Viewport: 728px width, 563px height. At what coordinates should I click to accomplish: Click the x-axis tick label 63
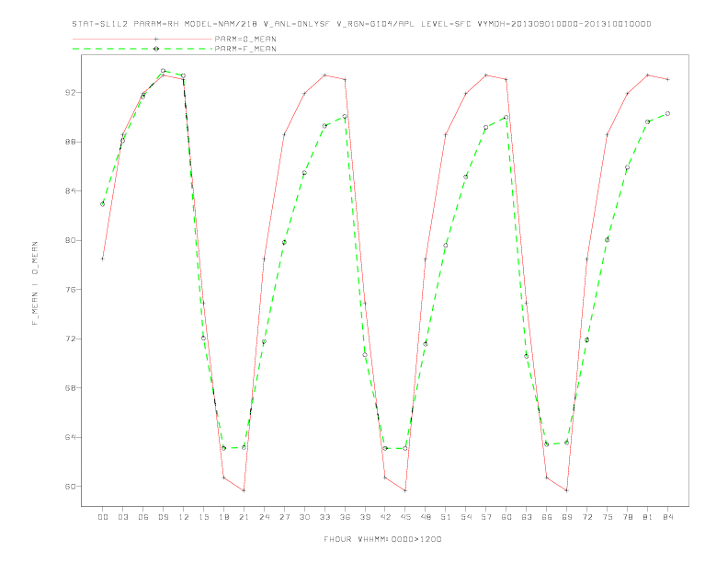click(x=527, y=517)
